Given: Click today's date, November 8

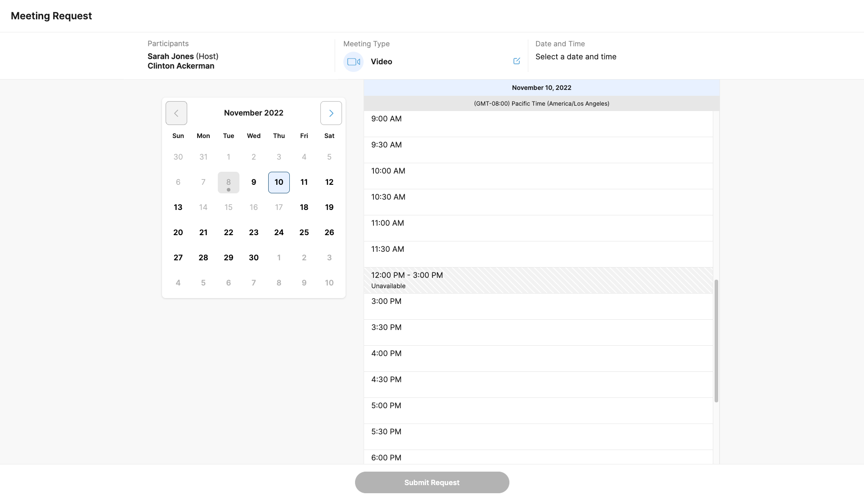Looking at the screenshot, I should point(229,182).
